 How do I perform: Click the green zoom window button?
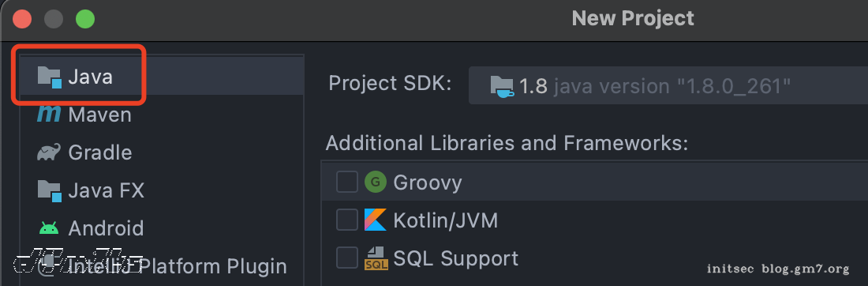click(x=85, y=19)
